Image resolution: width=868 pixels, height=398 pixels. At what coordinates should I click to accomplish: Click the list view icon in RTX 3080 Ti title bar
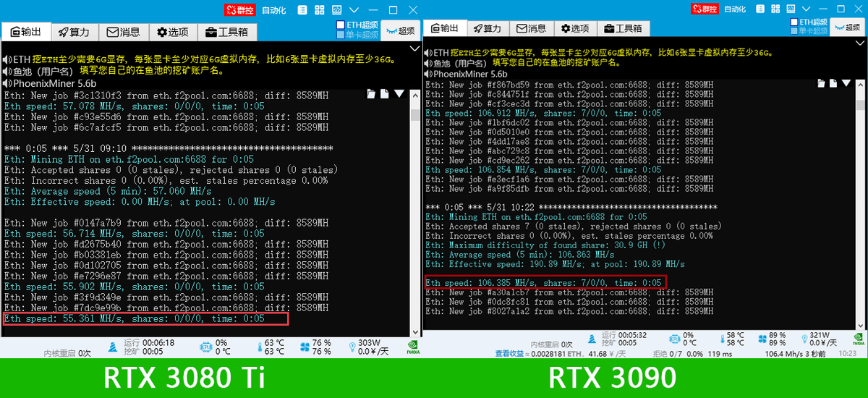coord(302,10)
